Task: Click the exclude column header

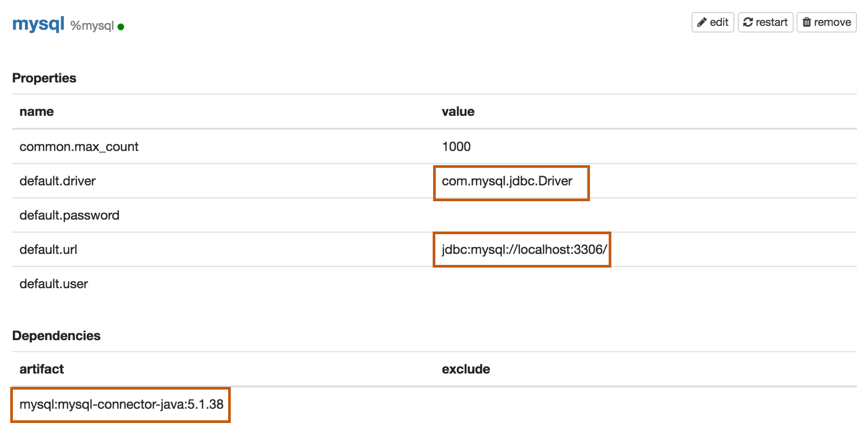Action: 466,369
